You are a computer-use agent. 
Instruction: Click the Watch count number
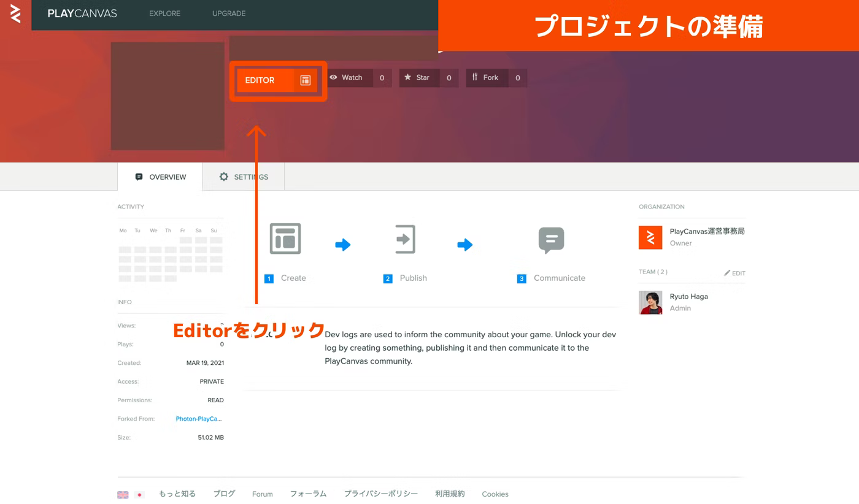click(382, 78)
